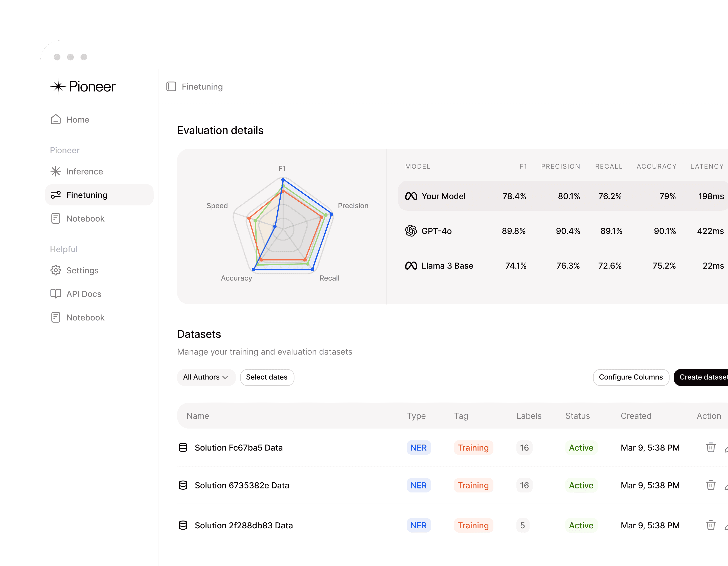The width and height of the screenshot is (728, 566).
Task: Click the Pioneer star logo
Action: coord(58,86)
